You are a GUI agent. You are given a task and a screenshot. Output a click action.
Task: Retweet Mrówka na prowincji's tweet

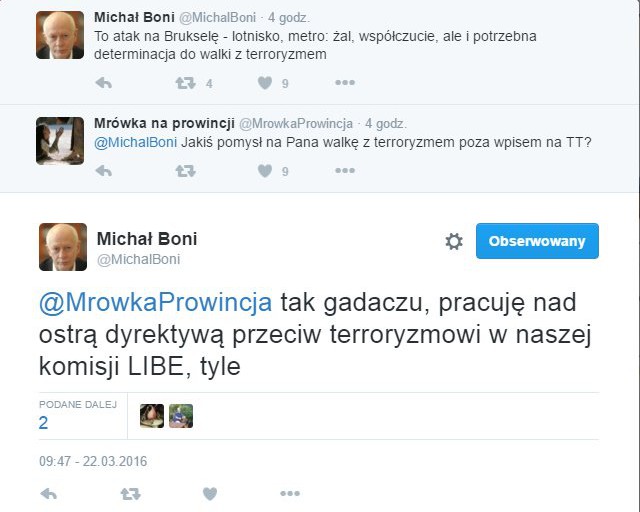[185, 171]
